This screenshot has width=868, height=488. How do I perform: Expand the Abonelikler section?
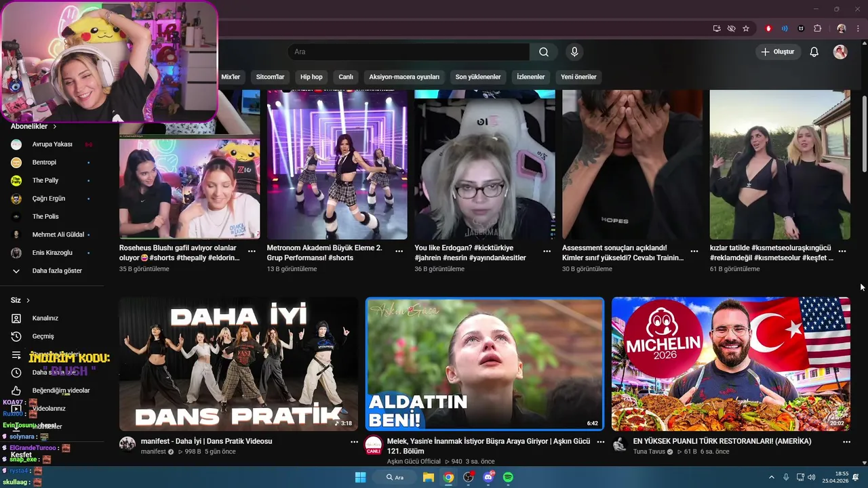(x=34, y=127)
